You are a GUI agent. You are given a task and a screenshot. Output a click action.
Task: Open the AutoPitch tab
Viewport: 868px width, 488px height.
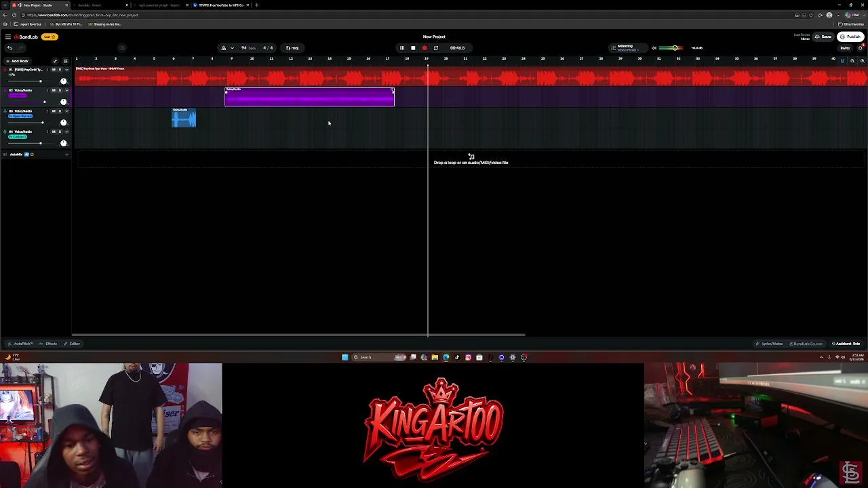[x=20, y=344]
